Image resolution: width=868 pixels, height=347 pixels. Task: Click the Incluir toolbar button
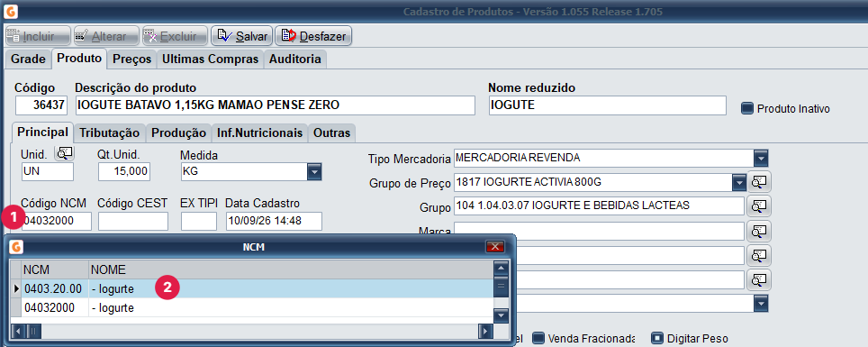pyautogui.click(x=38, y=36)
